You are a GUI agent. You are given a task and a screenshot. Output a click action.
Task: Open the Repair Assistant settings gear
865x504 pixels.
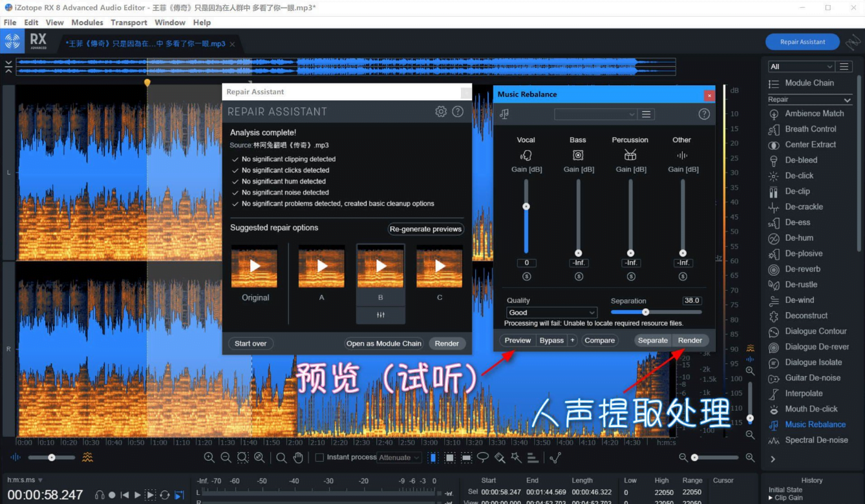[x=441, y=111]
